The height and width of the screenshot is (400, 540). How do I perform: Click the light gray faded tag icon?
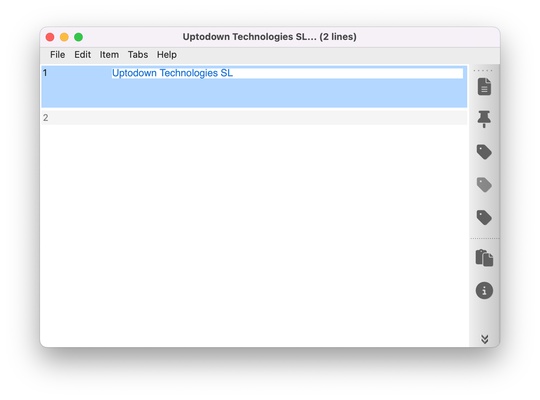484,185
